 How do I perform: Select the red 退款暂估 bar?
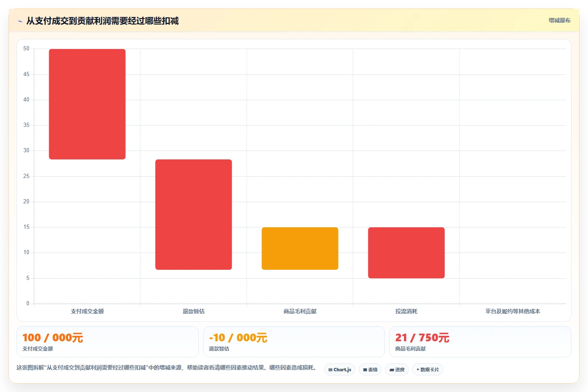click(x=194, y=214)
